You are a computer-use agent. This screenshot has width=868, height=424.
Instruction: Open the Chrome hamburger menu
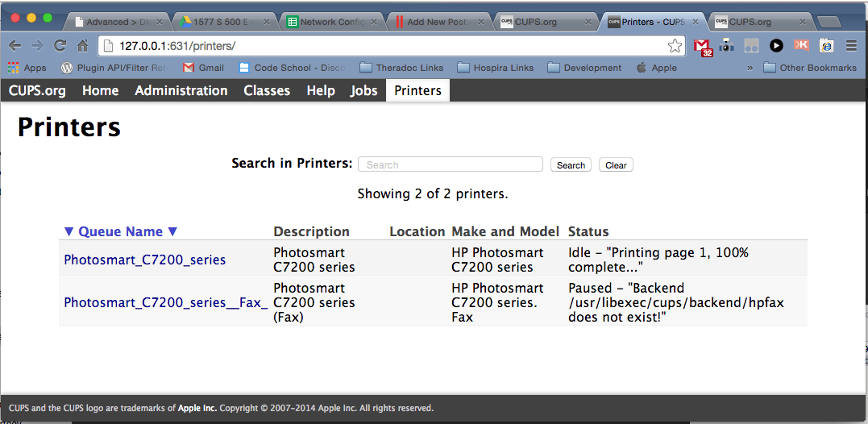851,46
